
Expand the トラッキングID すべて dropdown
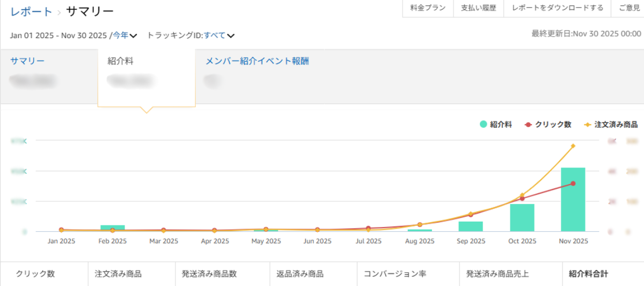(219, 36)
